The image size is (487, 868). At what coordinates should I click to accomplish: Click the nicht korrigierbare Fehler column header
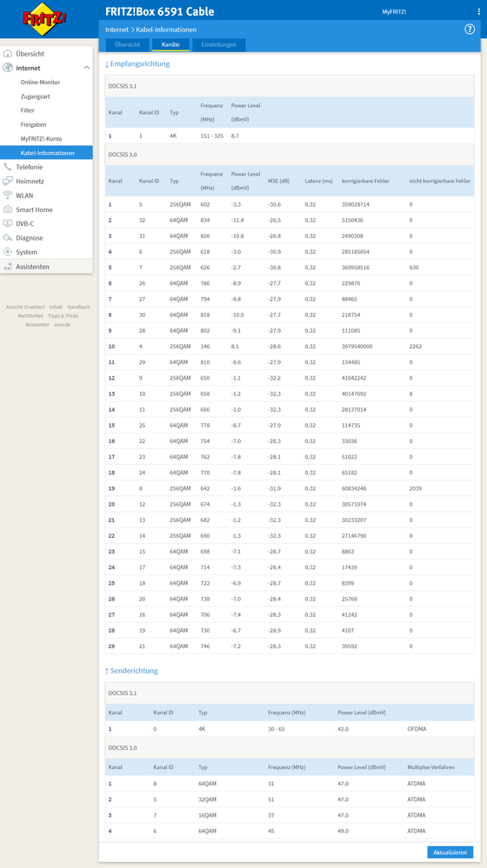click(440, 181)
